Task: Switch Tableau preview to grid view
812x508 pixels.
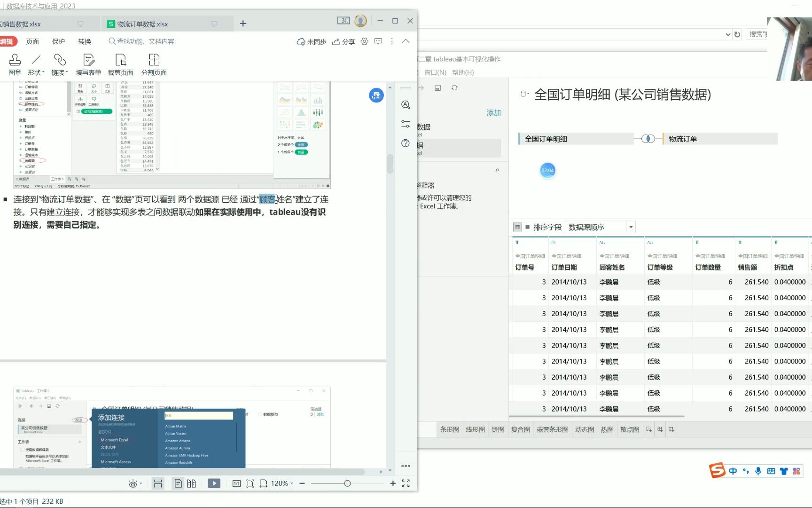Action: point(517,227)
